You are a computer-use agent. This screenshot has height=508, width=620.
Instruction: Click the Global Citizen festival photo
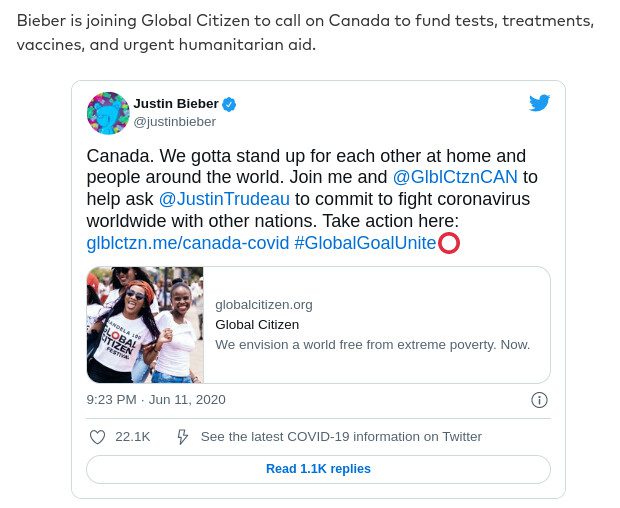(x=145, y=325)
